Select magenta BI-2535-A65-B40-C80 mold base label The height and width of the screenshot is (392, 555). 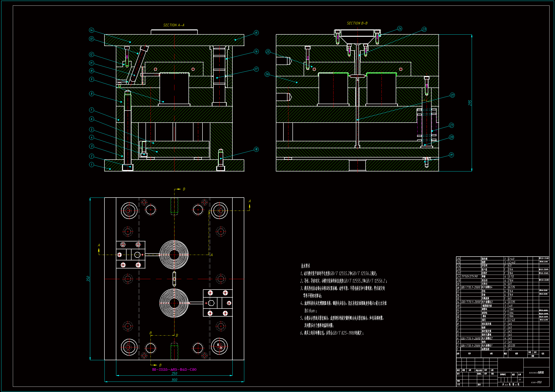tap(174, 369)
